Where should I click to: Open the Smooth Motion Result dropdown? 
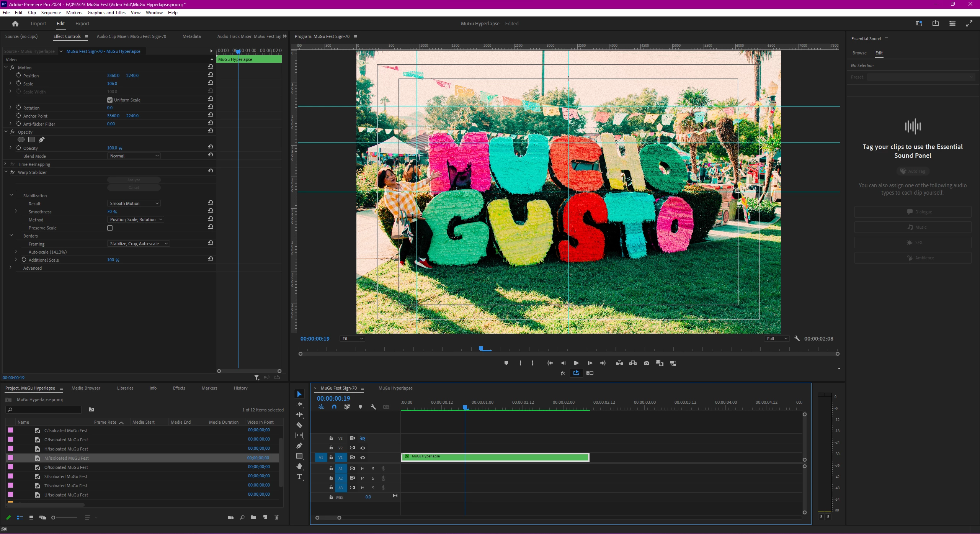tap(134, 203)
